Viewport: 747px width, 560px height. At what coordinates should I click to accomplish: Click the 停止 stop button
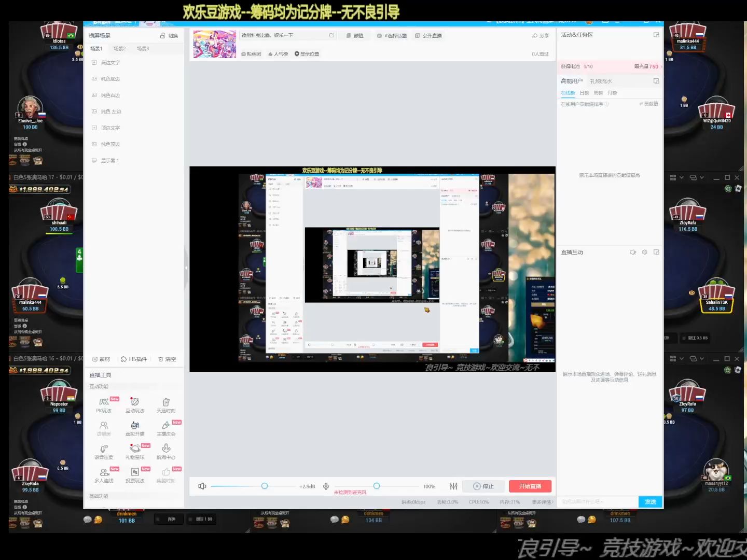point(483,486)
